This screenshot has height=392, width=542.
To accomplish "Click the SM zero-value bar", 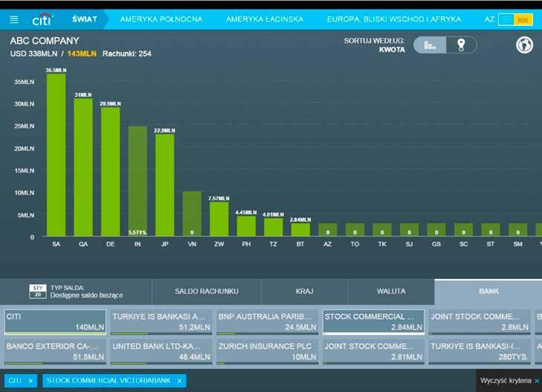I will [x=517, y=230].
